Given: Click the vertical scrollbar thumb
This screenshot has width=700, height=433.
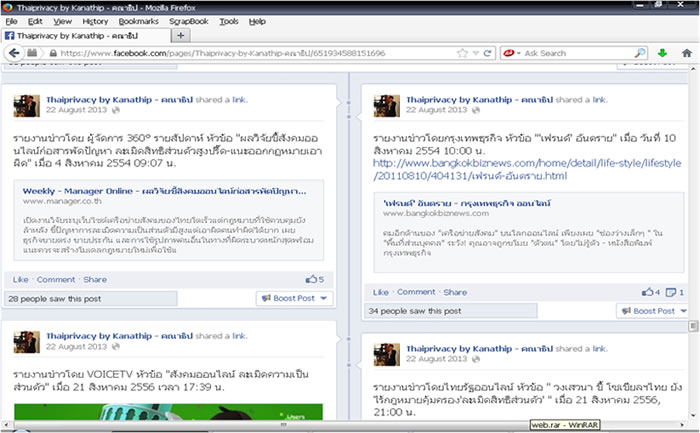Looking at the screenshot, I should [x=693, y=326].
